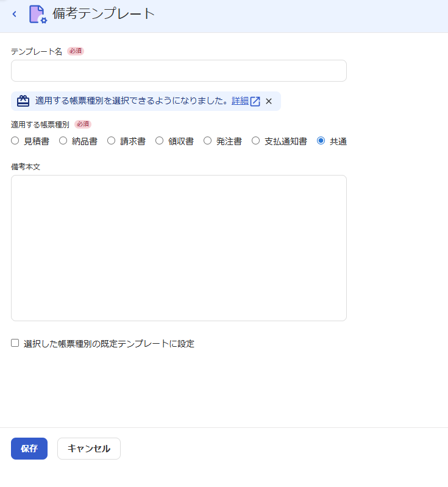The width and height of the screenshot is (448, 487).
Task: Click the 適用する帳票種別を選択できるようになりました notice text
Action: [132, 101]
